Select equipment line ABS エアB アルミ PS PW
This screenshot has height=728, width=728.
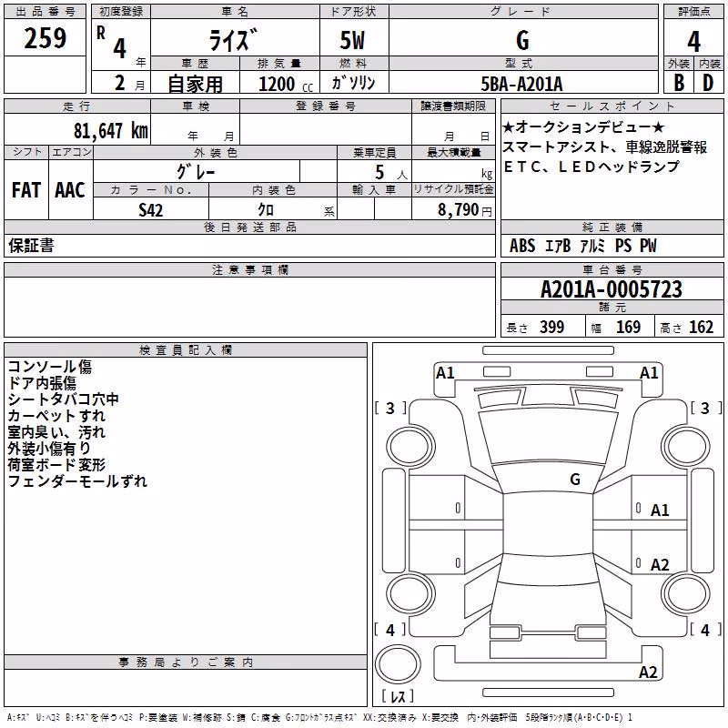583,246
